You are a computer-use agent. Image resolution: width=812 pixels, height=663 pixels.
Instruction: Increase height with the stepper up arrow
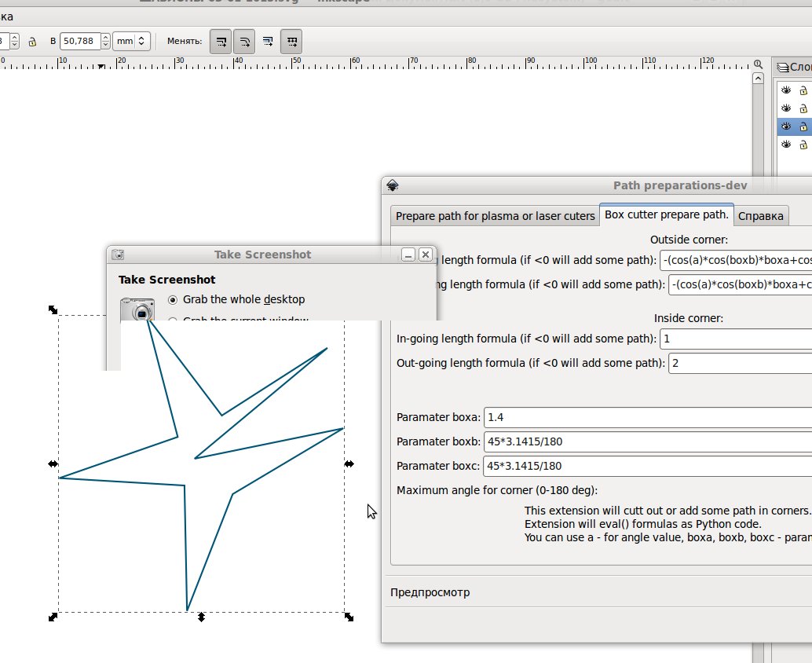pyautogui.click(x=106, y=37)
